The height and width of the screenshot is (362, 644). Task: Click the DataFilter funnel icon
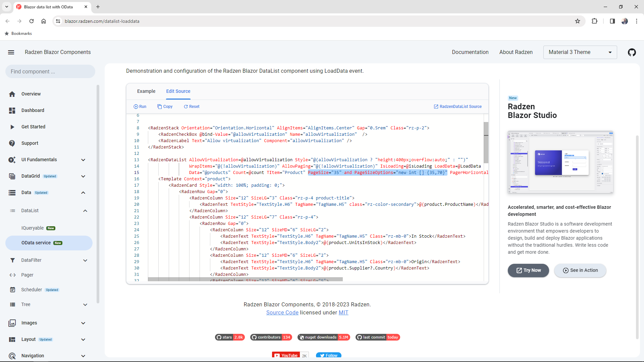[x=12, y=260]
